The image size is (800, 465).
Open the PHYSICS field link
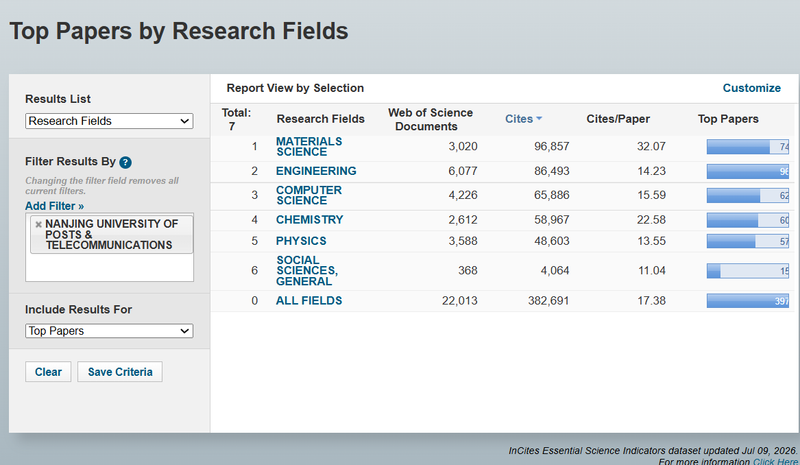coord(301,241)
